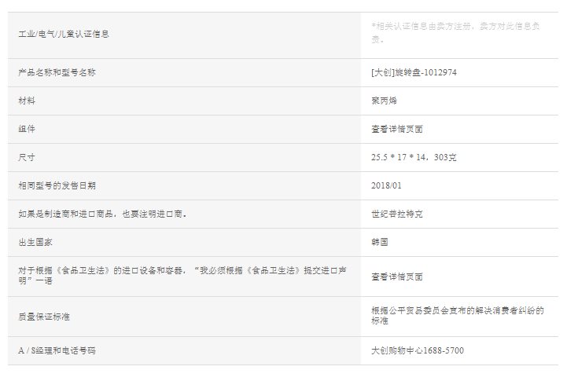Select the 尺寸 row label
The width and height of the screenshot is (567, 392).
(28, 157)
